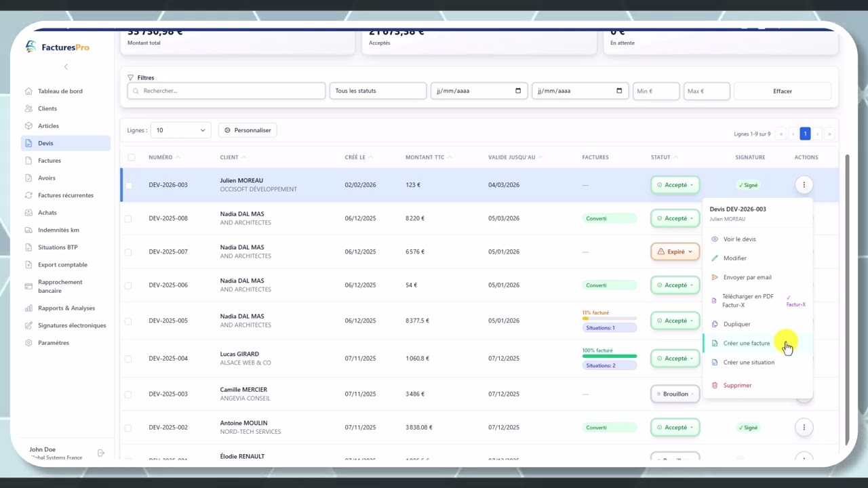Sort by the Client column header

coord(233,157)
